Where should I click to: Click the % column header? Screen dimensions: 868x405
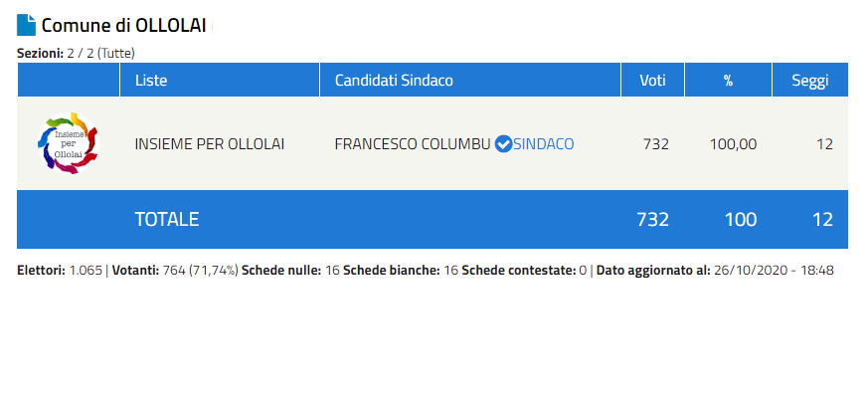coord(728,81)
